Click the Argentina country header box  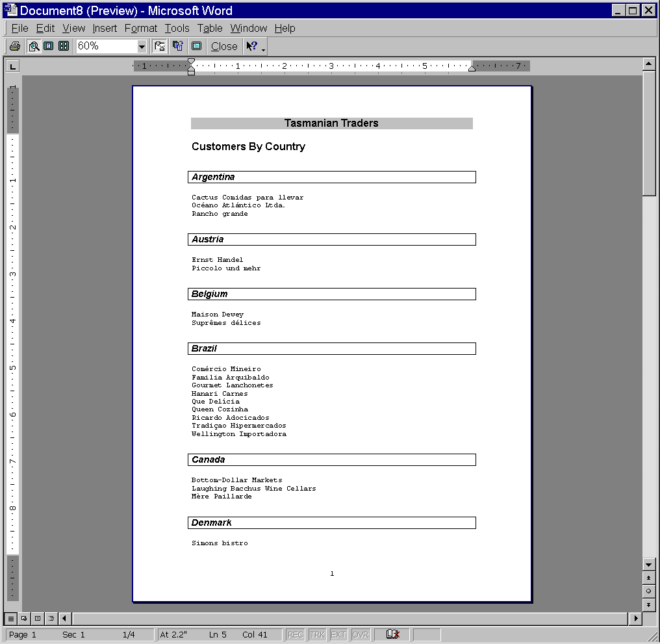coord(332,177)
